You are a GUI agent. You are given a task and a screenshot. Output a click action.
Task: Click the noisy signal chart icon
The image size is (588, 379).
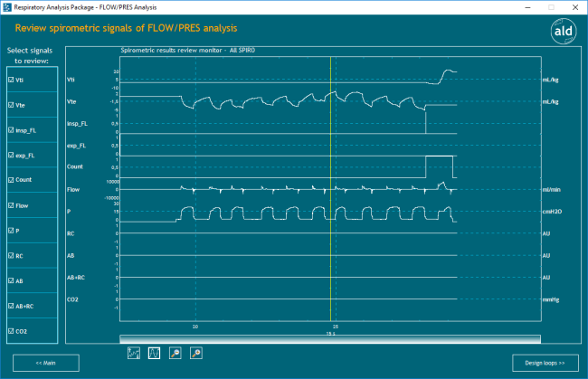pyautogui.click(x=133, y=353)
